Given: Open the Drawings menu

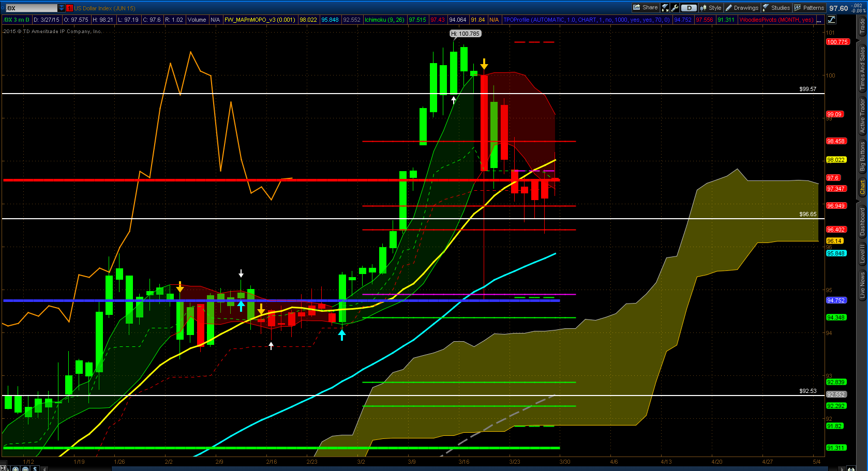Looking at the screenshot, I should 742,8.
